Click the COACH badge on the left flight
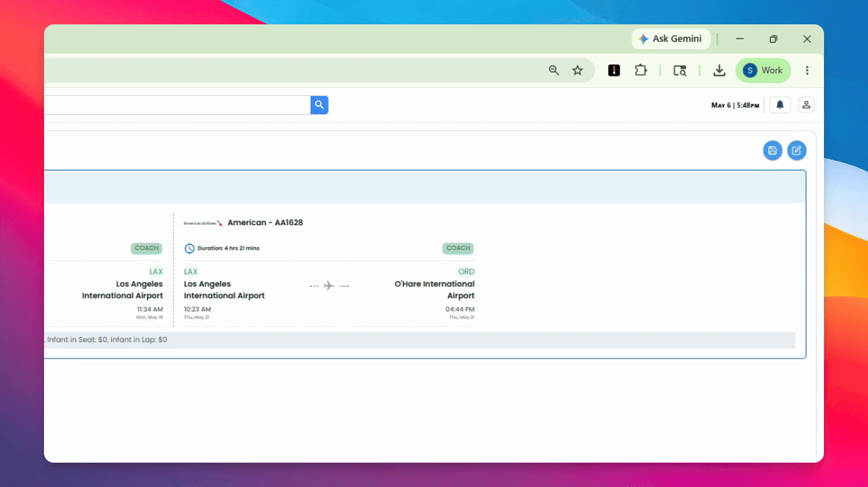The width and height of the screenshot is (868, 487). [x=147, y=248]
